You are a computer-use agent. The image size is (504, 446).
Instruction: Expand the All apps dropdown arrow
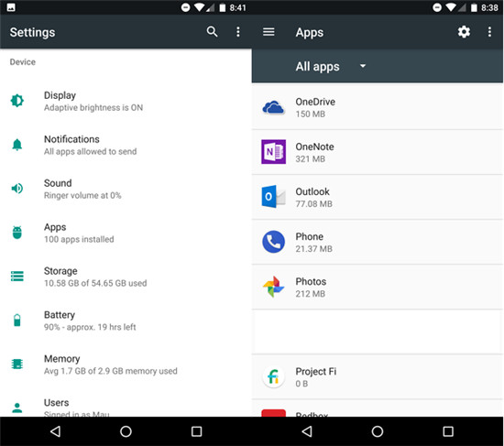click(363, 66)
